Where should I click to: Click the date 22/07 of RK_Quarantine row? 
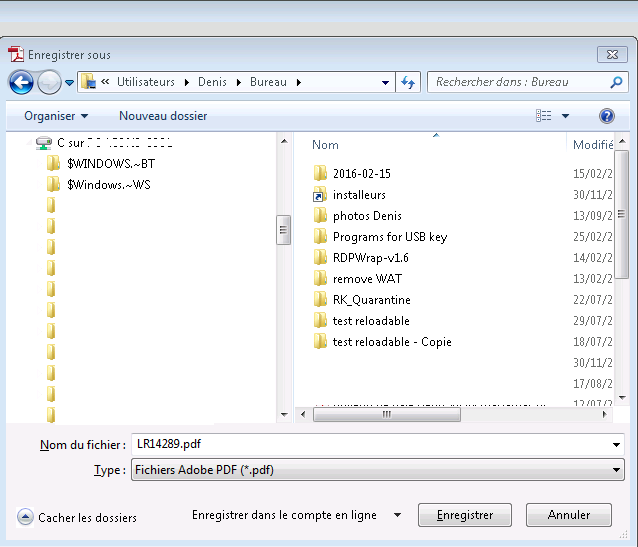tap(592, 300)
